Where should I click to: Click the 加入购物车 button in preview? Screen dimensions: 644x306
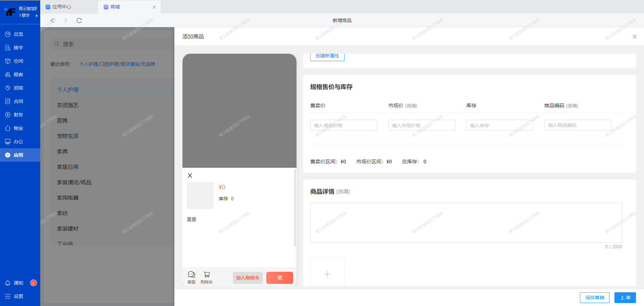coord(248,278)
